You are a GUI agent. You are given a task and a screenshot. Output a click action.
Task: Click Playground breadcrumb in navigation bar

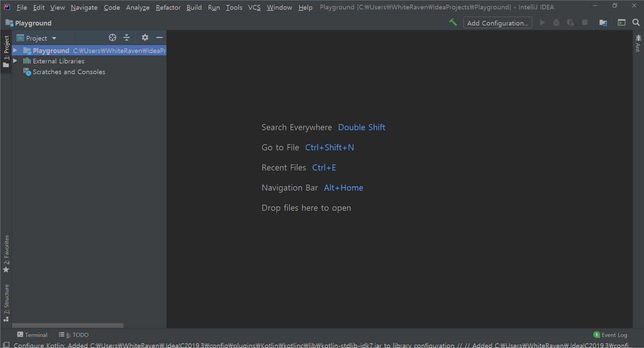click(33, 23)
